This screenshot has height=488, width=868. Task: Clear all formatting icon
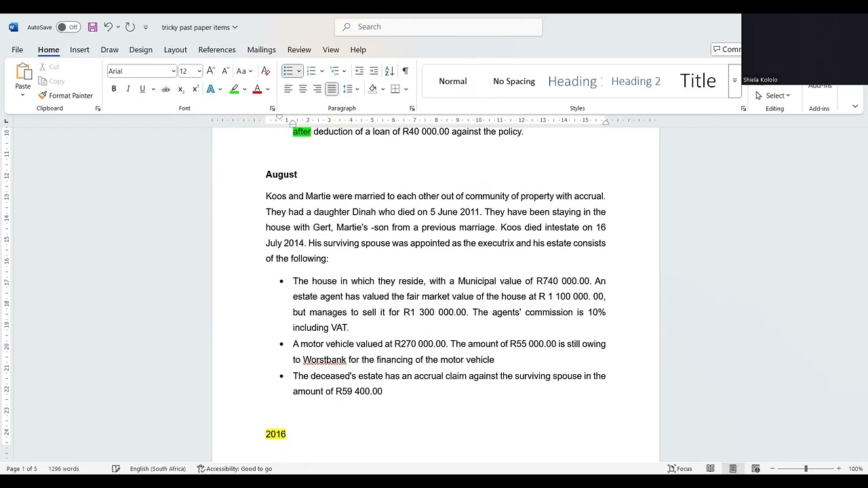tap(266, 71)
